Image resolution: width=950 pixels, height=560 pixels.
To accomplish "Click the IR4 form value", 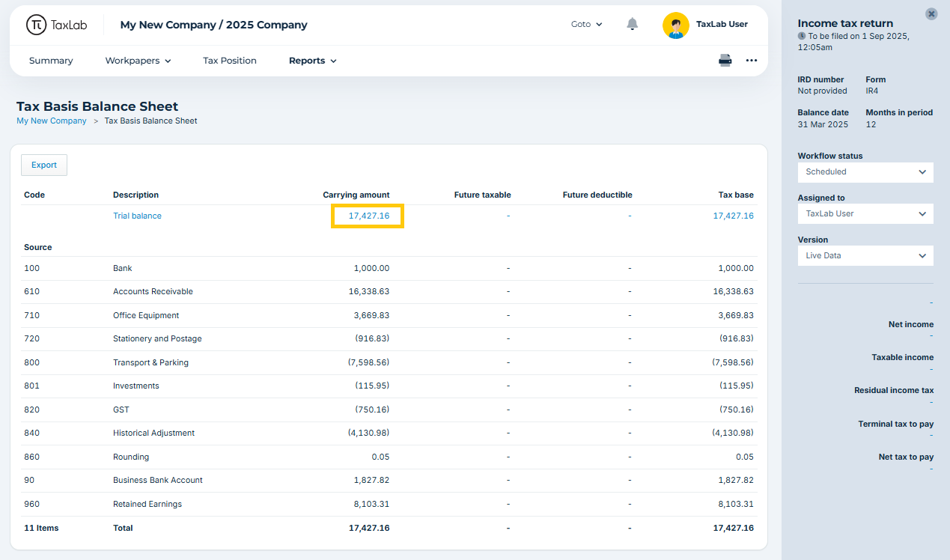I will (x=872, y=91).
